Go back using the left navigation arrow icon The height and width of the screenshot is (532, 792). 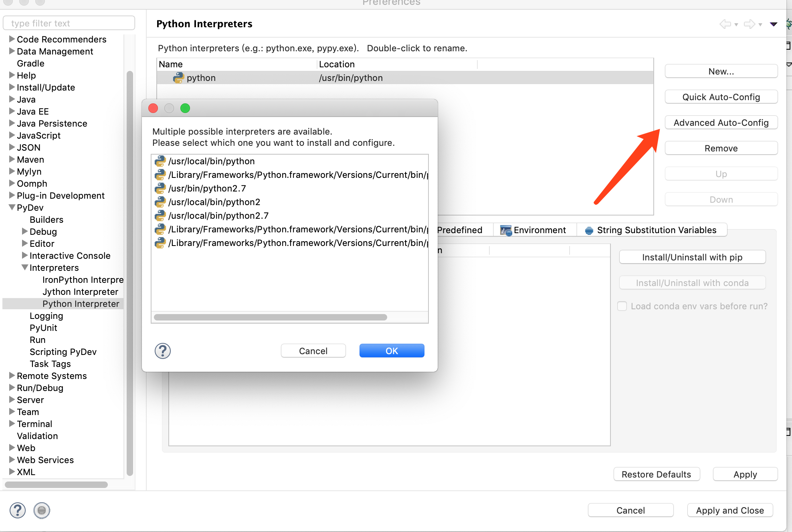[725, 24]
